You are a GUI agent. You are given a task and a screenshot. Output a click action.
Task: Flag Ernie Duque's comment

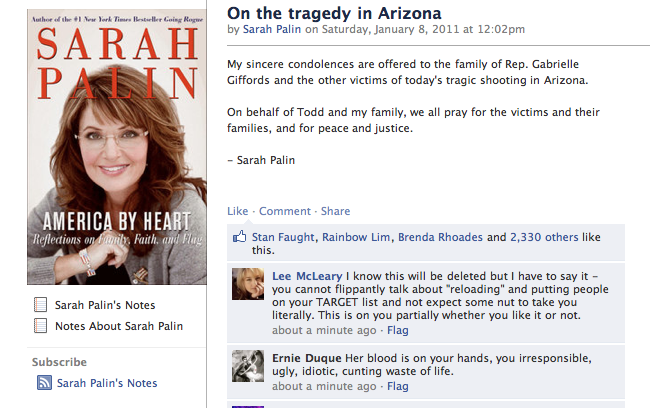pos(398,386)
